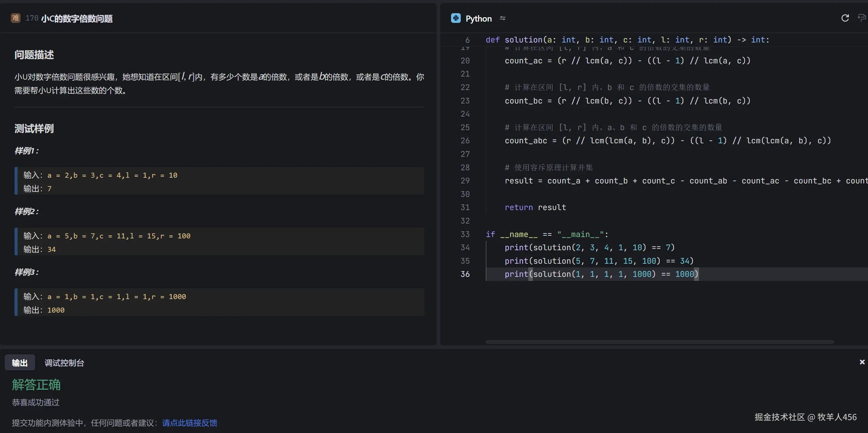Click the 解答正确 result message
The height and width of the screenshot is (433, 868).
tap(36, 384)
